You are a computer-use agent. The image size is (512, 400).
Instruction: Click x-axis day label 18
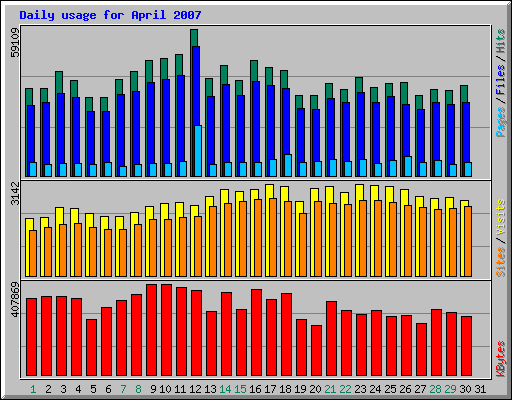[x=285, y=389]
